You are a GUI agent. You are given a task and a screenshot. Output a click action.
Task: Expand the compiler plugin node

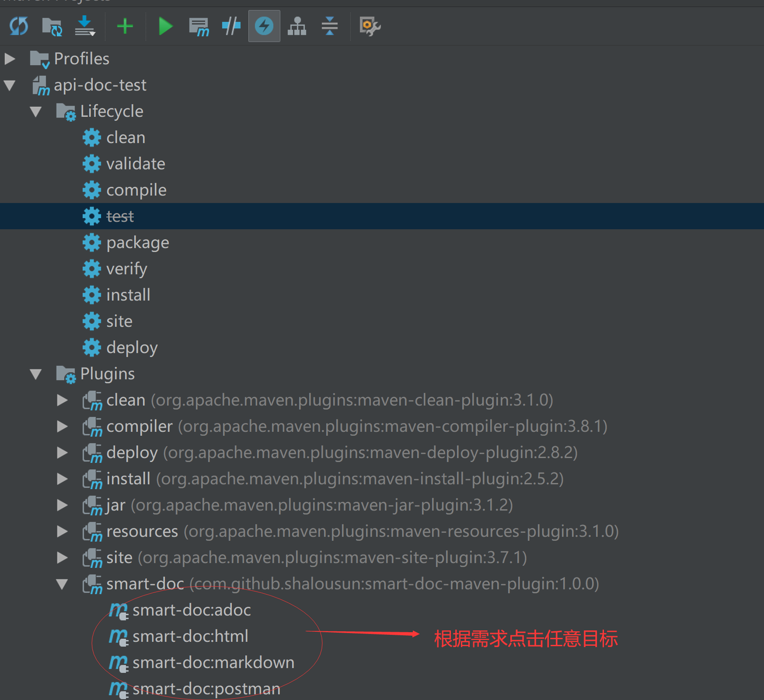pos(62,427)
